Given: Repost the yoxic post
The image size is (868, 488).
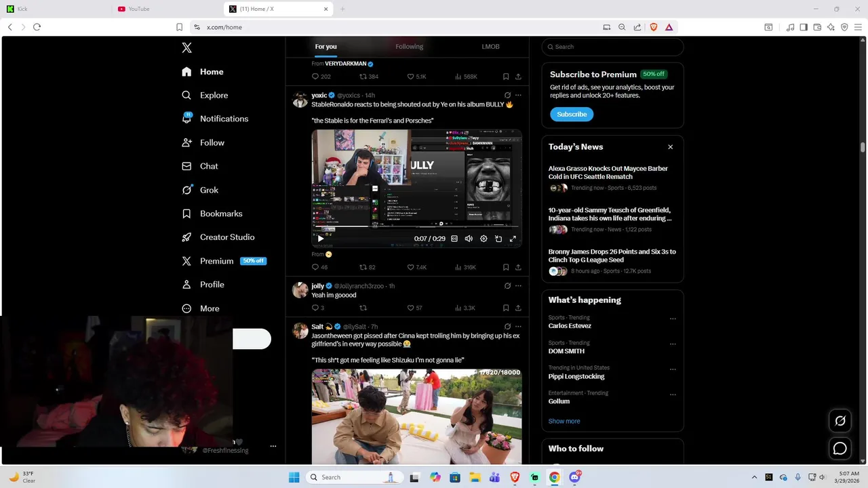Looking at the screenshot, I should (x=367, y=267).
